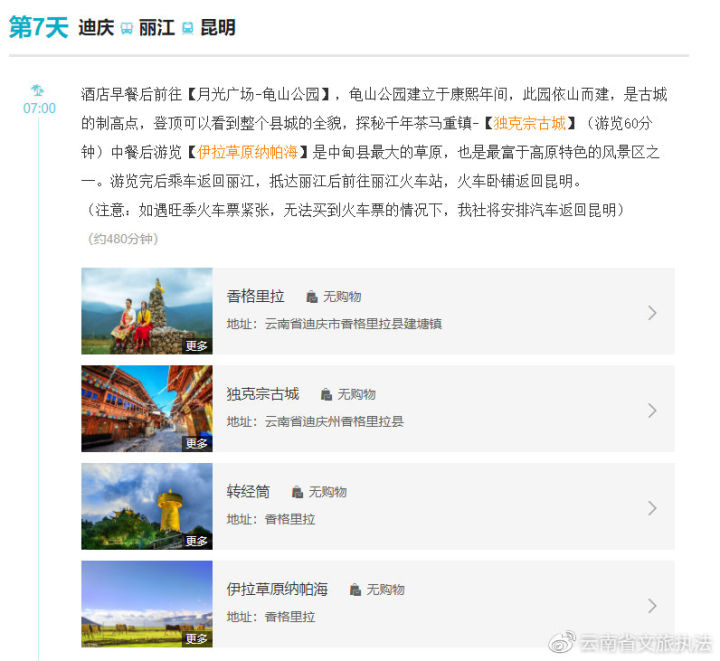Open the 伊拉草原纳帕海 grassland thumbnail
Screen dimensions: 720x661
point(147,604)
